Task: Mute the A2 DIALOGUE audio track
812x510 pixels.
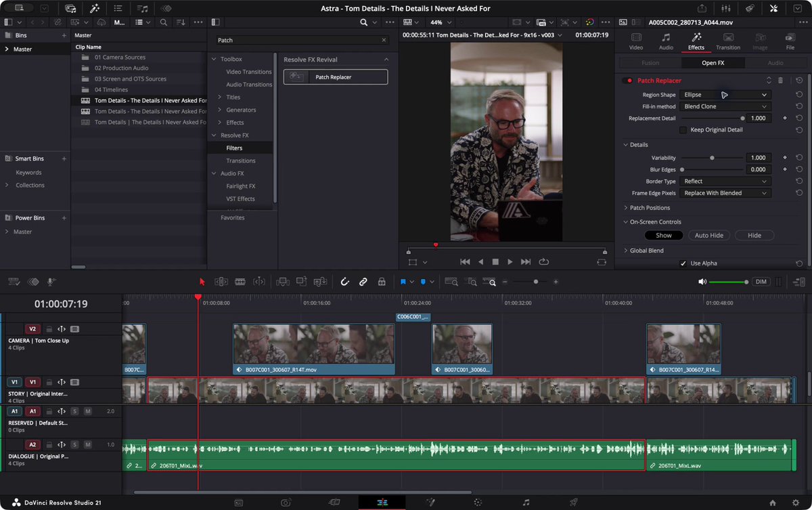Action: [87, 444]
